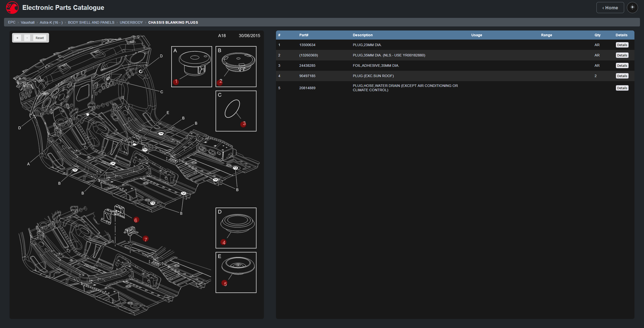Image resolution: width=644 pixels, height=328 pixels.
Task: Click red callout marker 5 in inset E
Action: click(x=224, y=283)
